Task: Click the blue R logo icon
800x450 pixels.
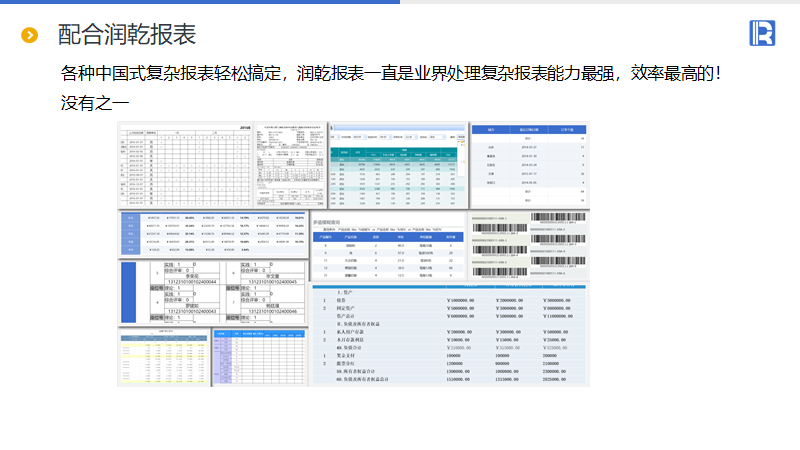Action: (762, 33)
